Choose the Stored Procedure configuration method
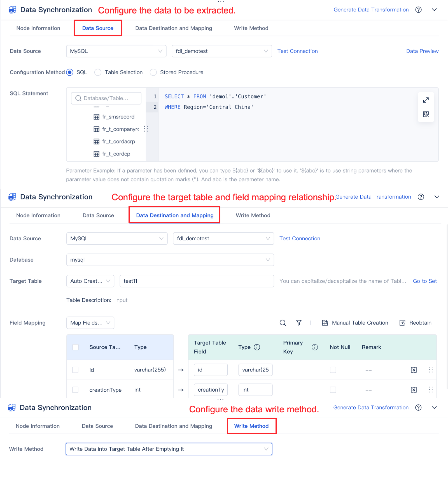This screenshot has width=448, height=502. tap(153, 72)
